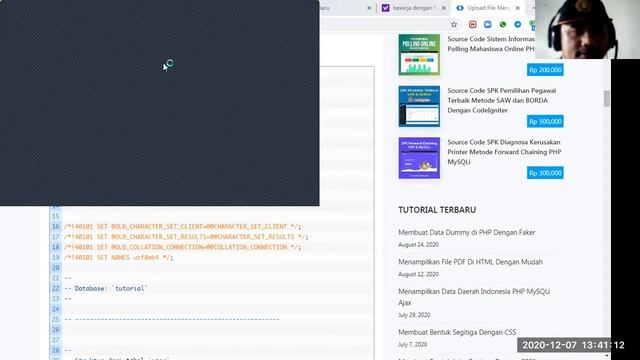Close the partially hidden tab left of 'bekerja dengan'
The width and height of the screenshot is (640, 360).
coord(369,8)
